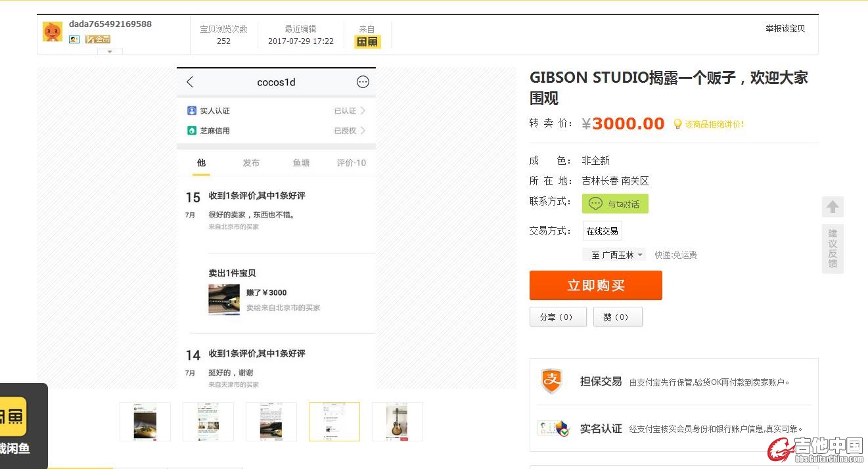The image size is (868, 469).
Task: Click the gold 会员 member badge
Action: [x=98, y=39]
